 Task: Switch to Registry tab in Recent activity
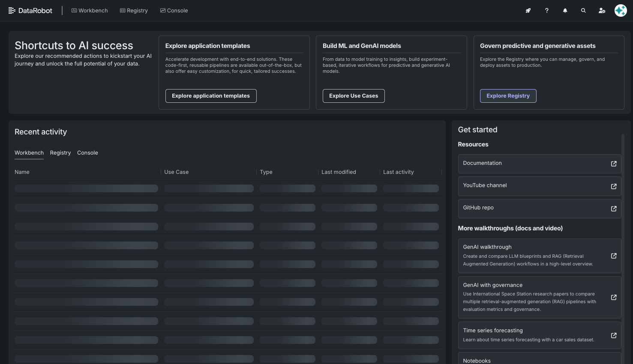coord(60,153)
